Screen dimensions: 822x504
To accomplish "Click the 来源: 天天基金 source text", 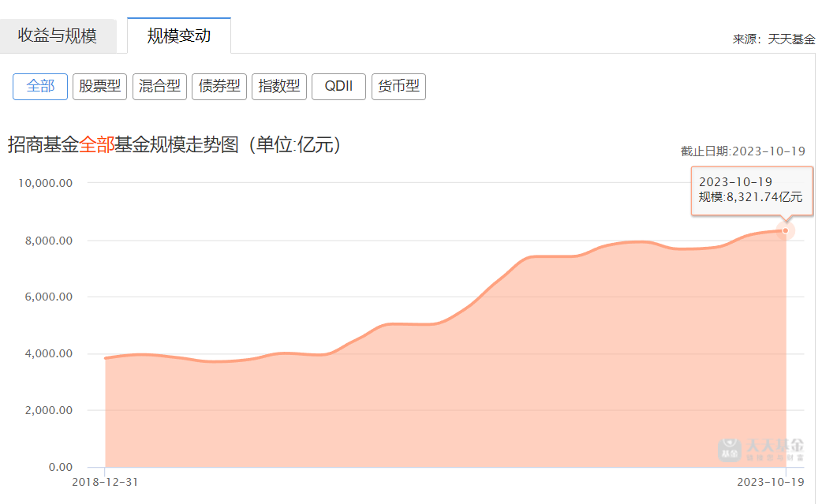I will (774, 39).
